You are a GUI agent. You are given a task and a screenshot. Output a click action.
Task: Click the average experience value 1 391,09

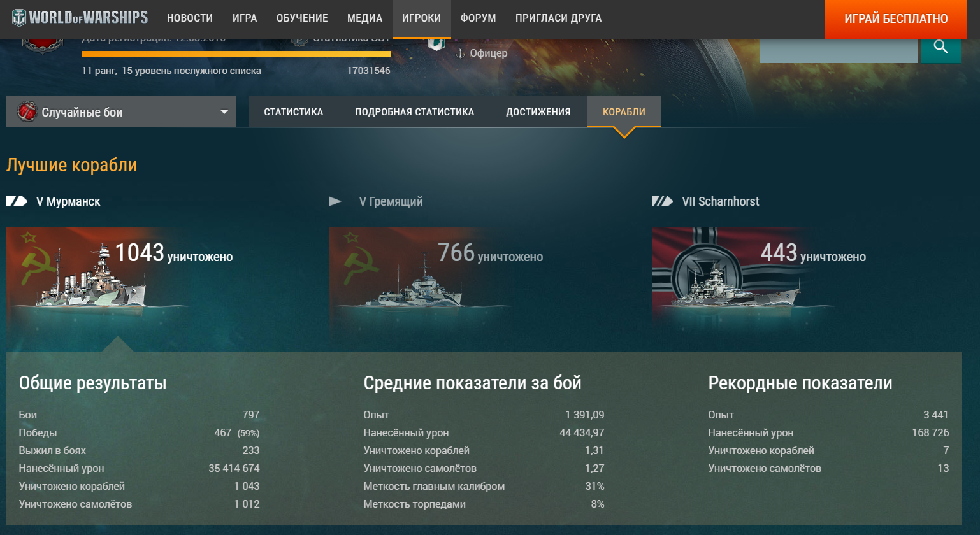pyautogui.click(x=584, y=415)
